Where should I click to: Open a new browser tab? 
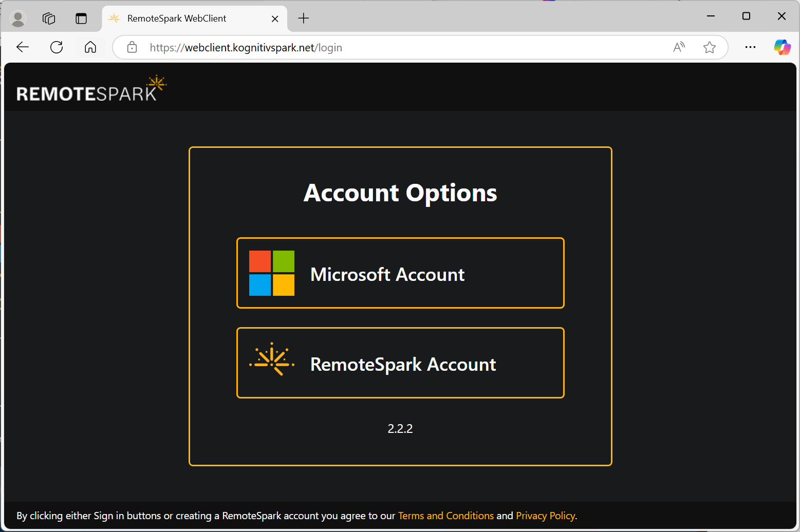point(304,18)
